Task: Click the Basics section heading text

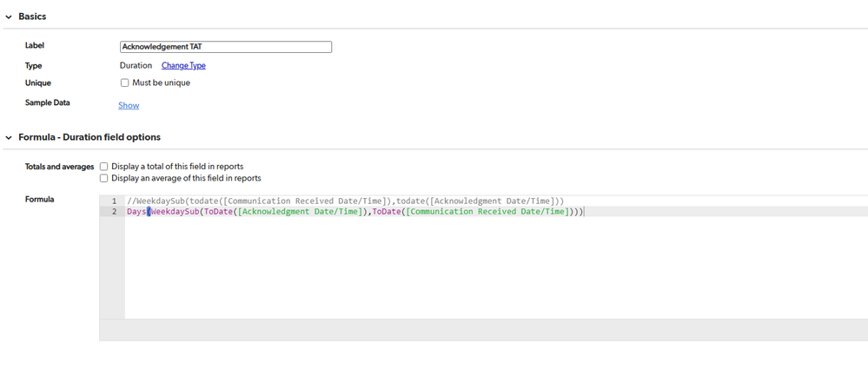Action: pos(32,16)
